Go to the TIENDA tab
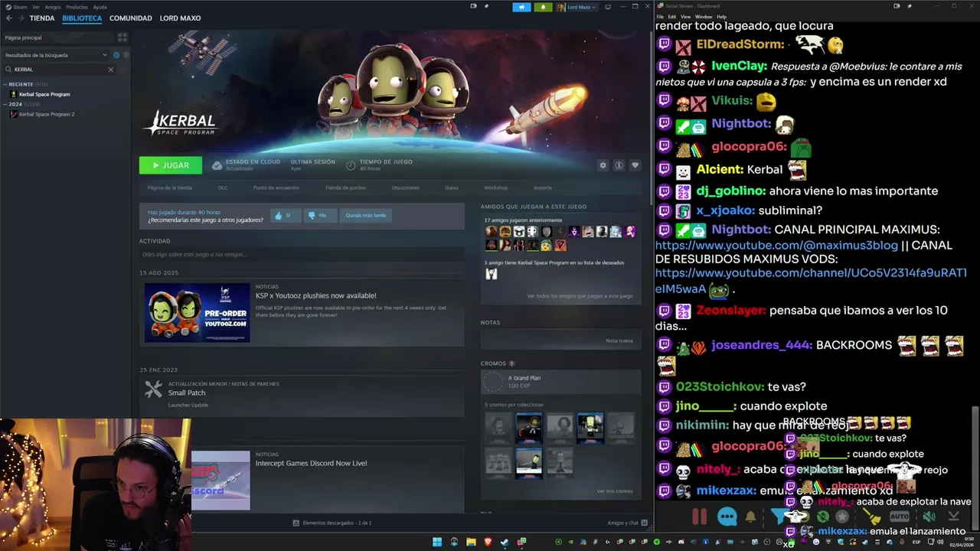The image size is (980, 551). click(42, 18)
